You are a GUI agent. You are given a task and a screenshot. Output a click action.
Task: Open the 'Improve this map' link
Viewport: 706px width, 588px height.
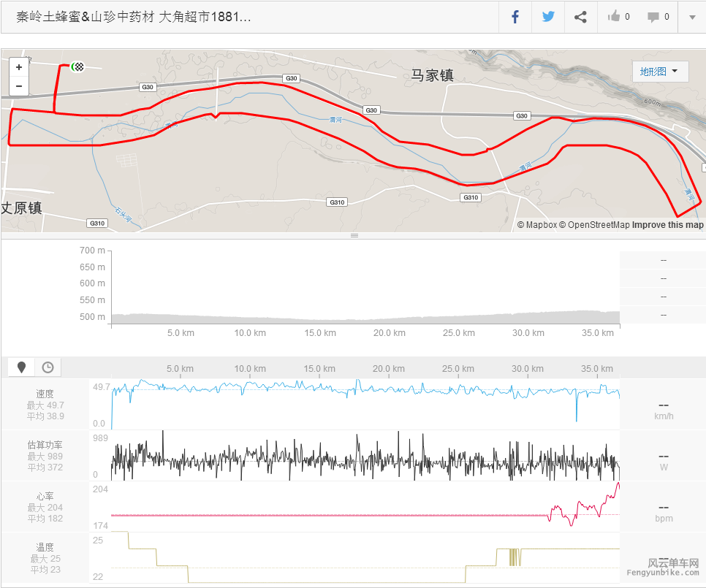[x=667, y=225]
